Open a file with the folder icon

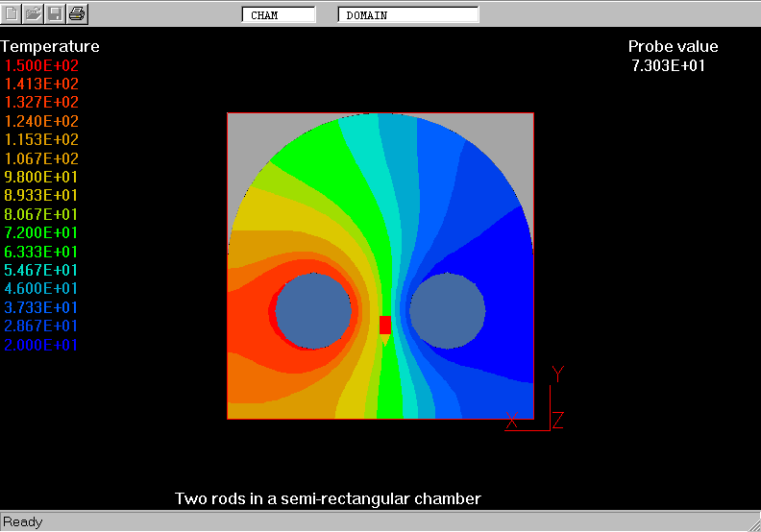tap(34, 13)
